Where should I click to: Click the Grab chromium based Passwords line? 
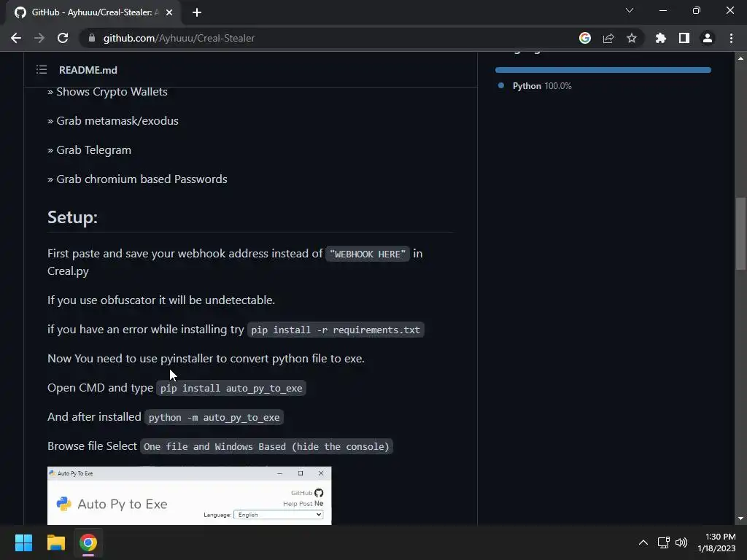[x=137, y=179]
